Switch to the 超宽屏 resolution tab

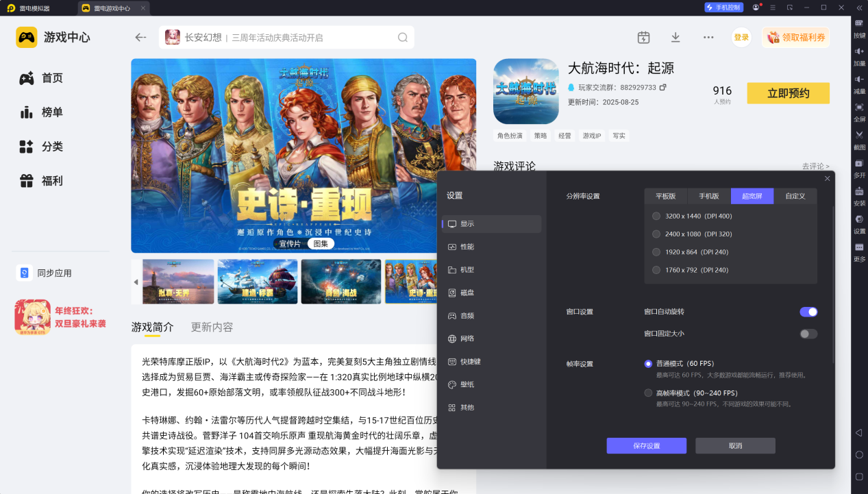pos(752,196)
